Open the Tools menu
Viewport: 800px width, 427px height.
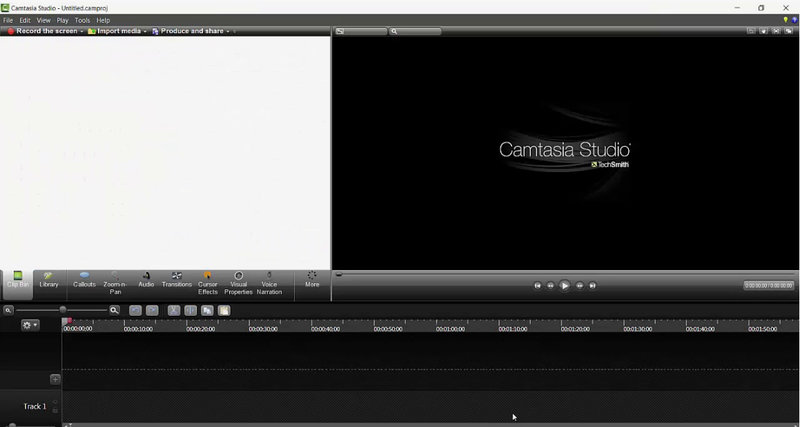(82, 20)
